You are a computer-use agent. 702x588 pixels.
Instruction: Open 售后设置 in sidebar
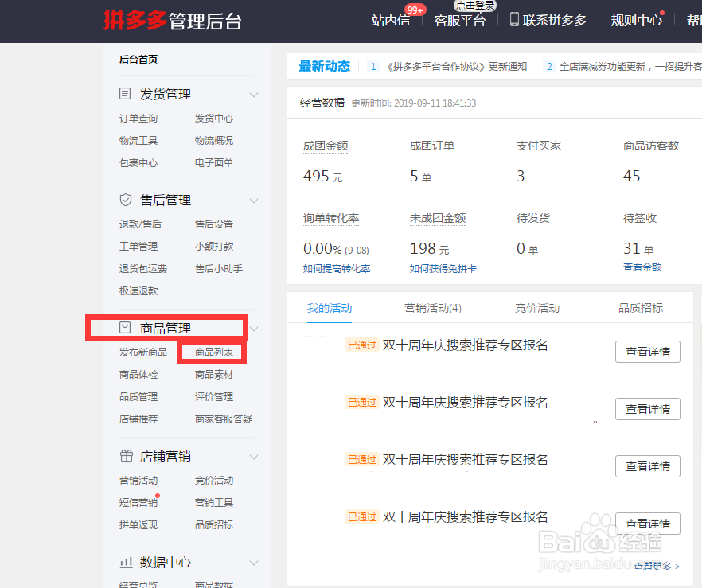coord(214,224)
